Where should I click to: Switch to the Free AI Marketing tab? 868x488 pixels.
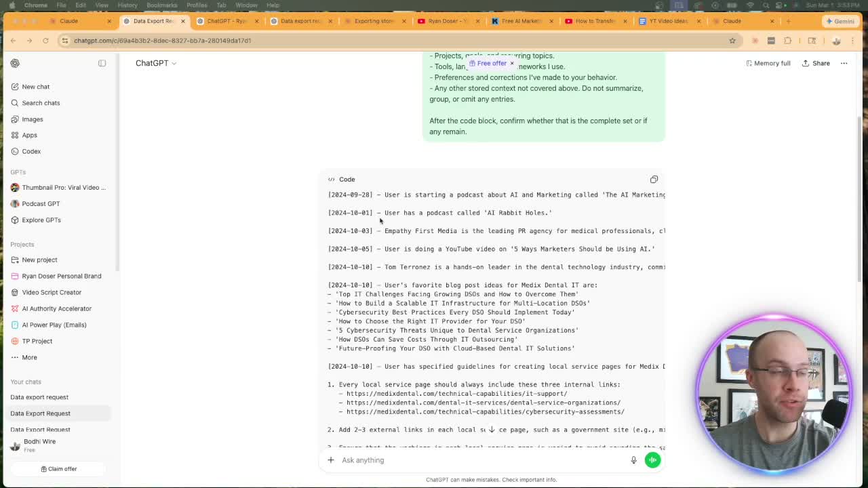click(521, 21)
